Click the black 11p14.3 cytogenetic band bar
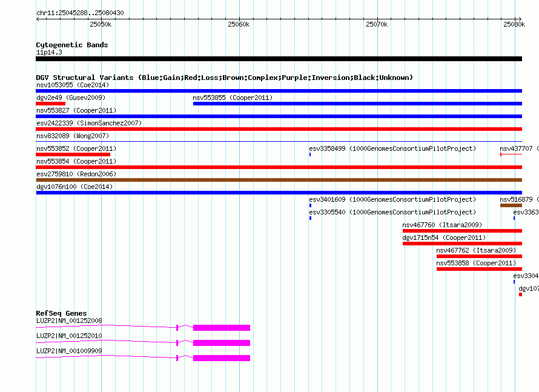This screenshot has height=392, width=539. [x=279, y=59]
